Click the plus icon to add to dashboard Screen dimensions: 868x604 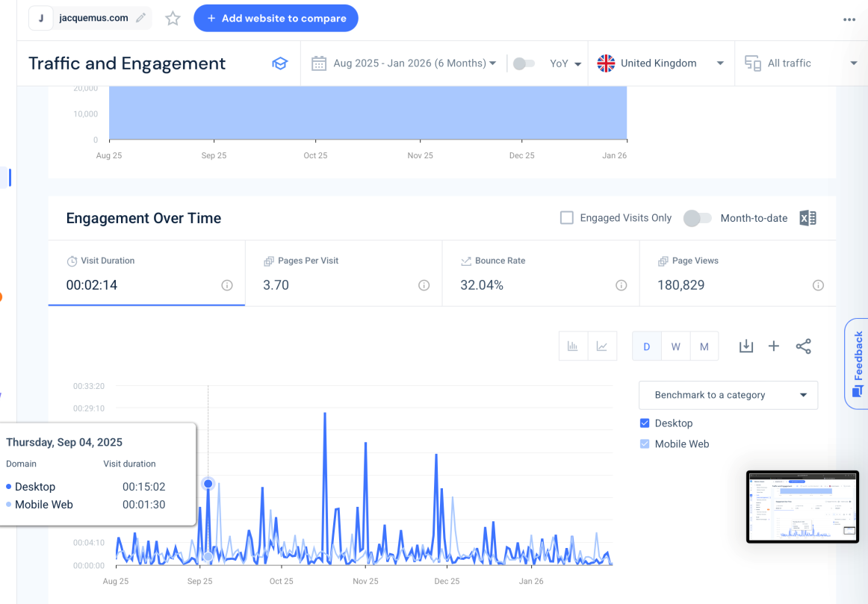point(774,346)
